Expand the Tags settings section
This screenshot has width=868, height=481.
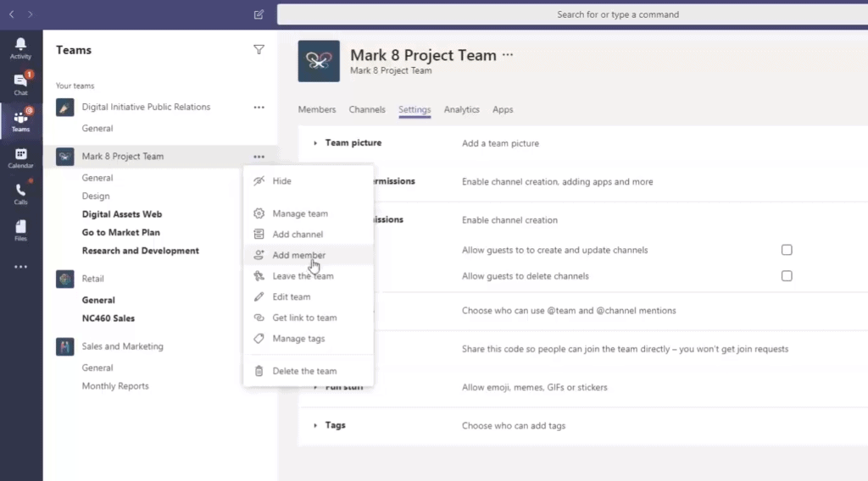point(315,426)
